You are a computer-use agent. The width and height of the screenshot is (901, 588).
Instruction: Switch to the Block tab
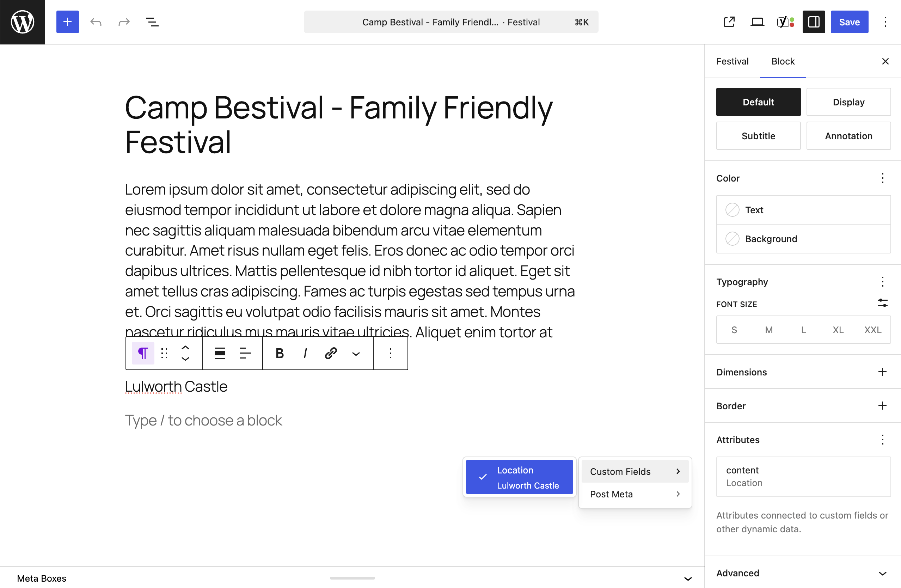(x=783, y=61)
